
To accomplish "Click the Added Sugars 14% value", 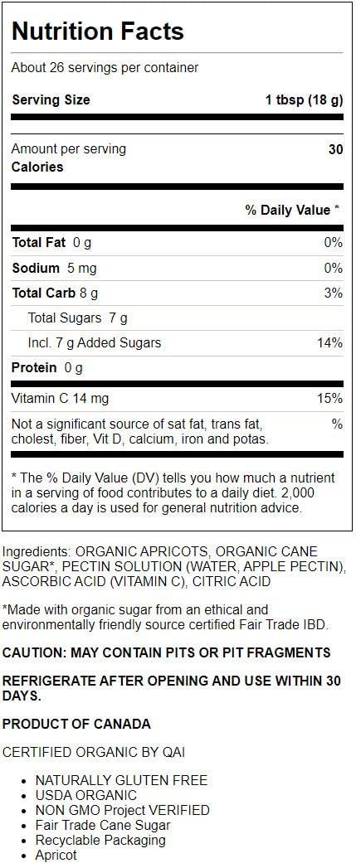I will tap(330, 343).
